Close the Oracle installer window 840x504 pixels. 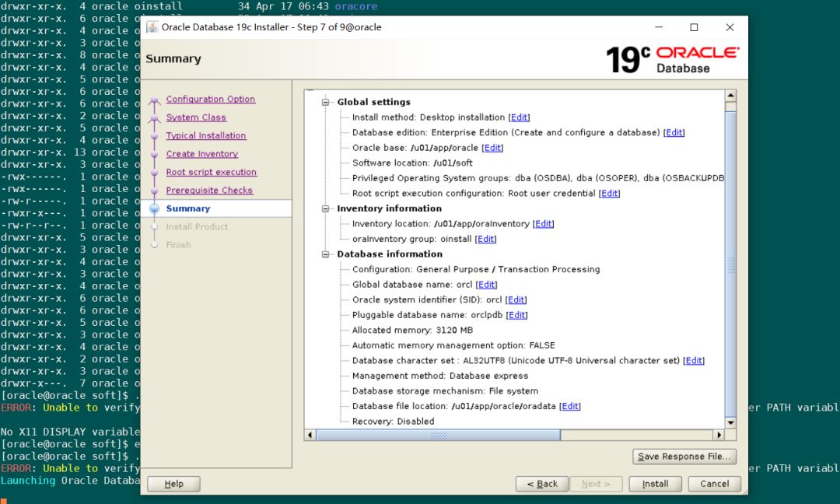tap(730, 27)
